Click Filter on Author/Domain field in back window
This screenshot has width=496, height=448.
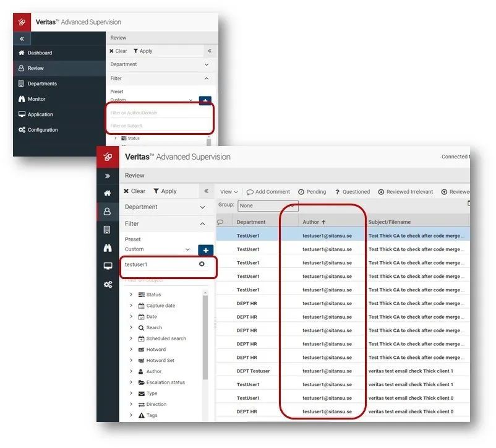(x=160, y=113)
